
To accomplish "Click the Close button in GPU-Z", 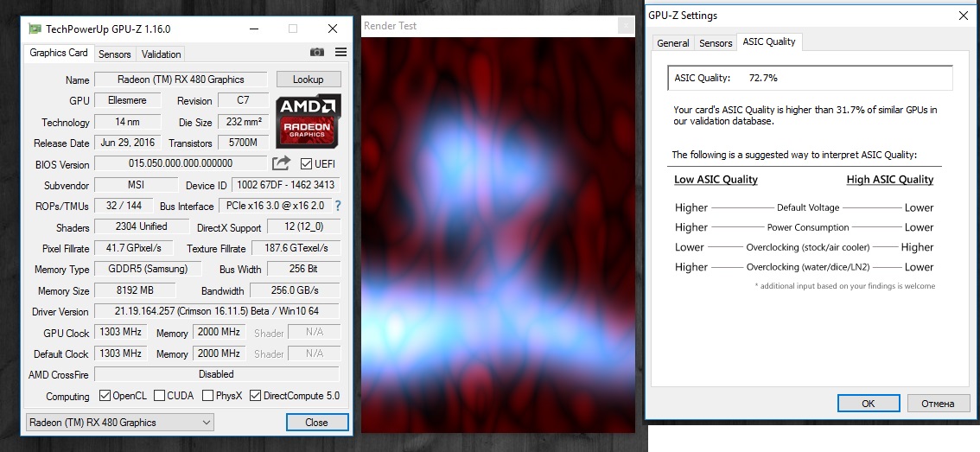I will click(x=317, y=423).
